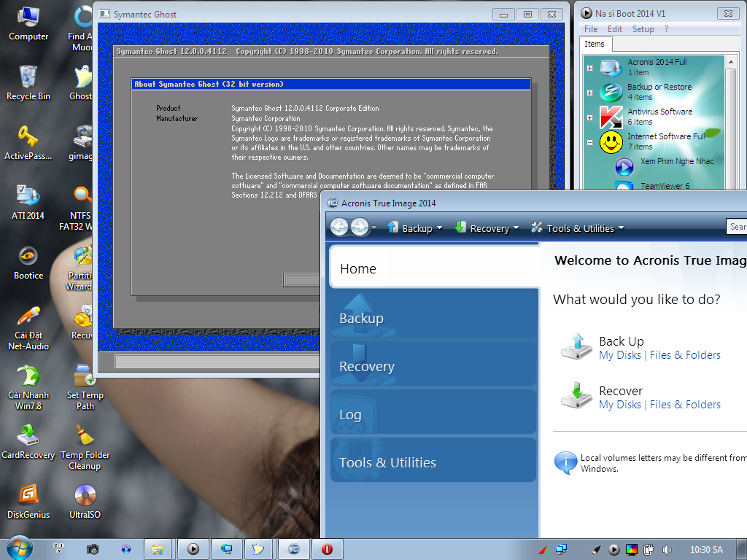Open ATI 2014 desktop shortcut

[28, 202]
